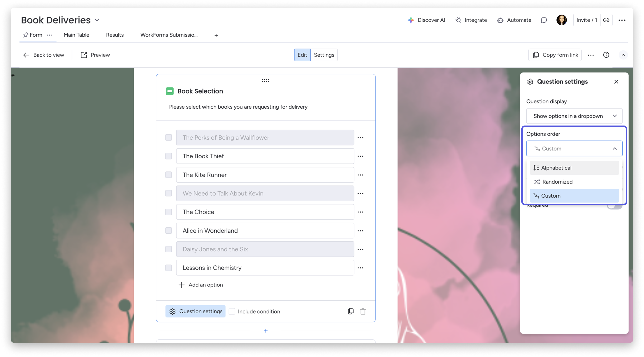644x357 pixels.
Task: Expand the Book Deliveries board title chevron
Action: coord(97,20)
